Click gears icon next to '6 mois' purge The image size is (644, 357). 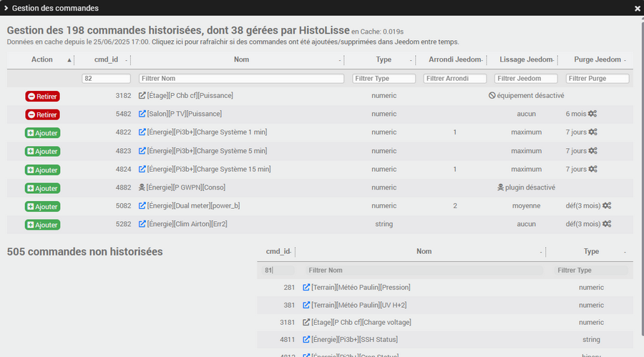(x=592, y=114)
